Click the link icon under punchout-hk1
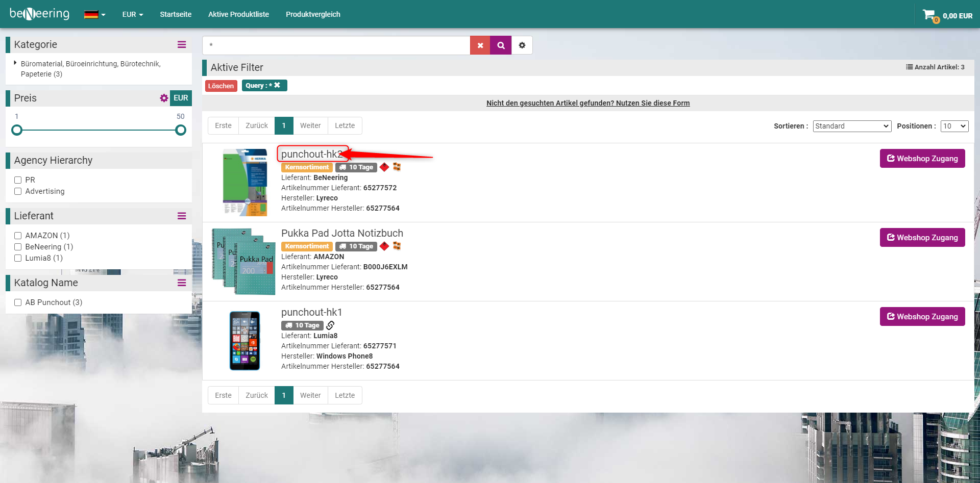The width and height of the screenshot is (980, 483). 330,325
